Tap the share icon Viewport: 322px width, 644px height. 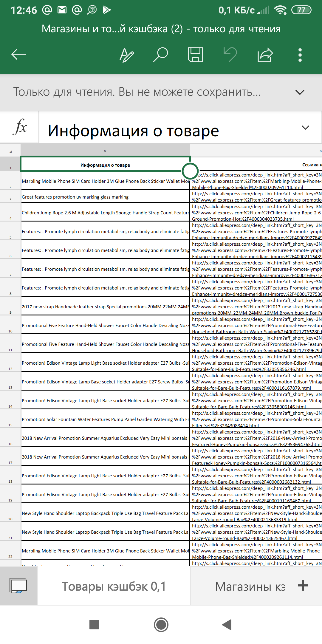point(265,55)
